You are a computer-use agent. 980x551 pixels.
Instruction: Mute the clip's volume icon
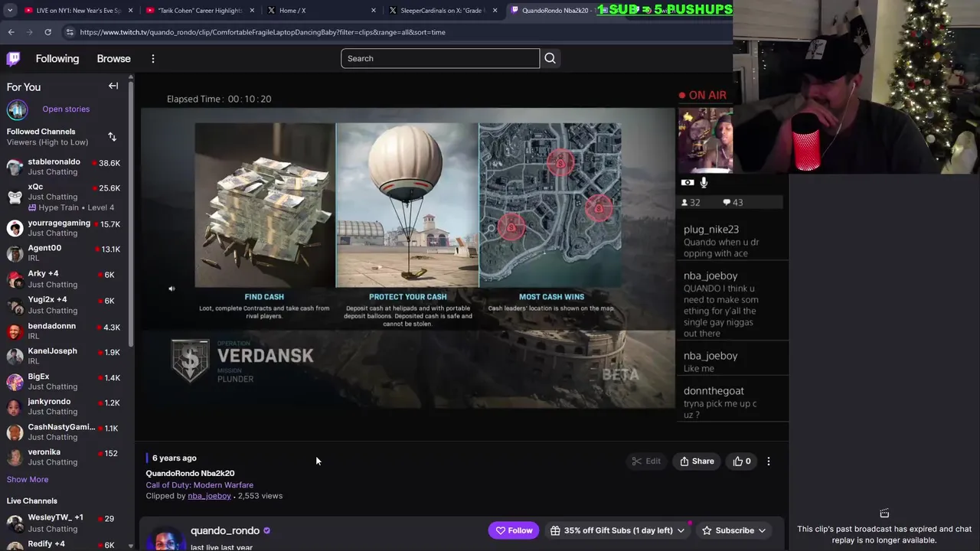(x=171, y=289)
